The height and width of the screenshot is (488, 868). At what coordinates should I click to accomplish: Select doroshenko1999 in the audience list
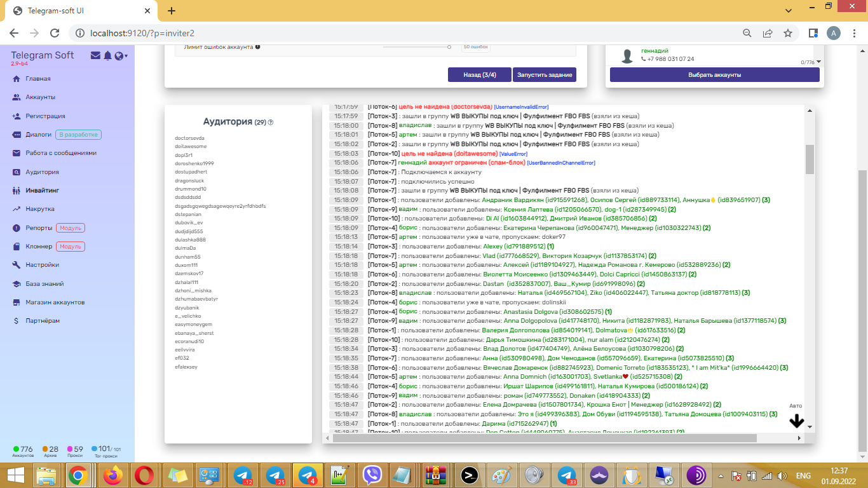click(x=194, y=163)
